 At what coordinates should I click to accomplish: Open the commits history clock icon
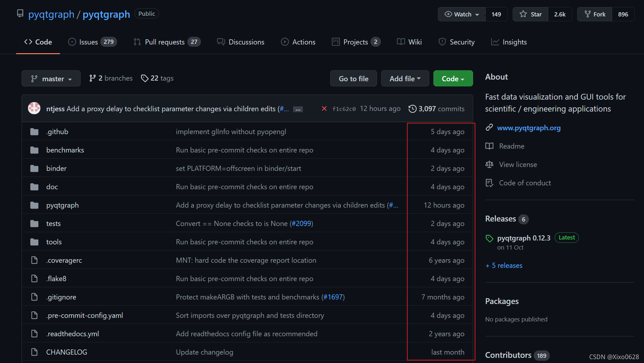(412, 109)
